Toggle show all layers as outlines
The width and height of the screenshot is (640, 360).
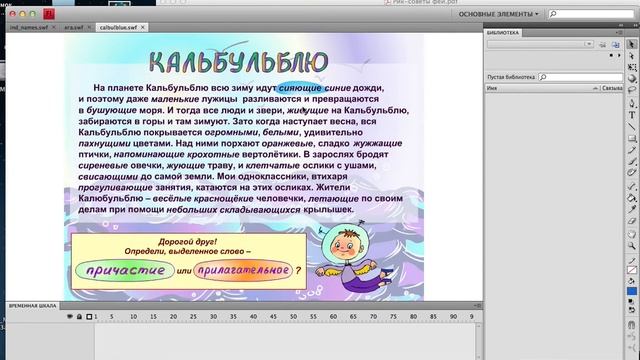click(89, 316)
